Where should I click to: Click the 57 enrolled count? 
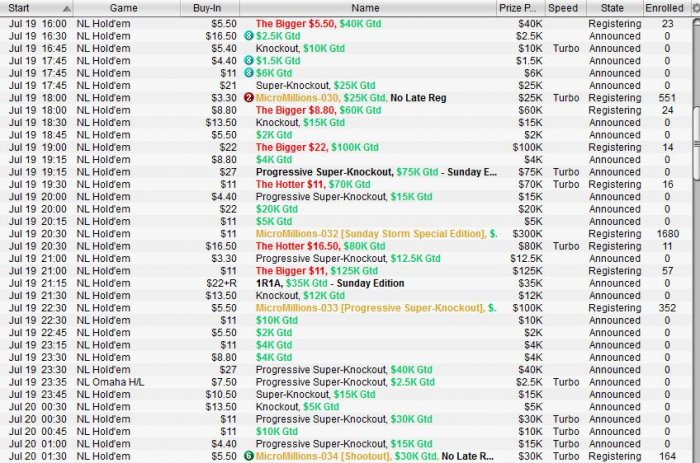(x=667, y=271)
